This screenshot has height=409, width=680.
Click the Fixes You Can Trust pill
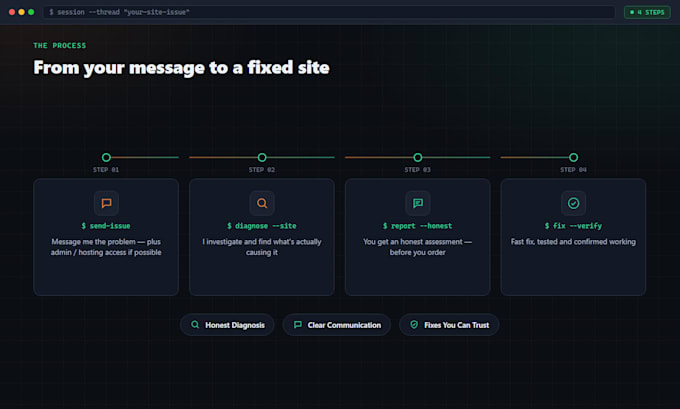pos(449,325)
